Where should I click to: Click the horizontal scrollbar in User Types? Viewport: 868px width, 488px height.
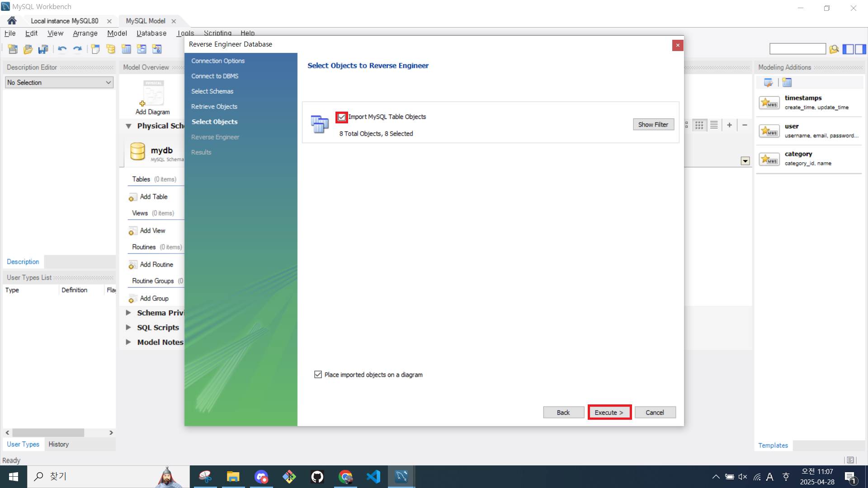(x=48, y=432)
